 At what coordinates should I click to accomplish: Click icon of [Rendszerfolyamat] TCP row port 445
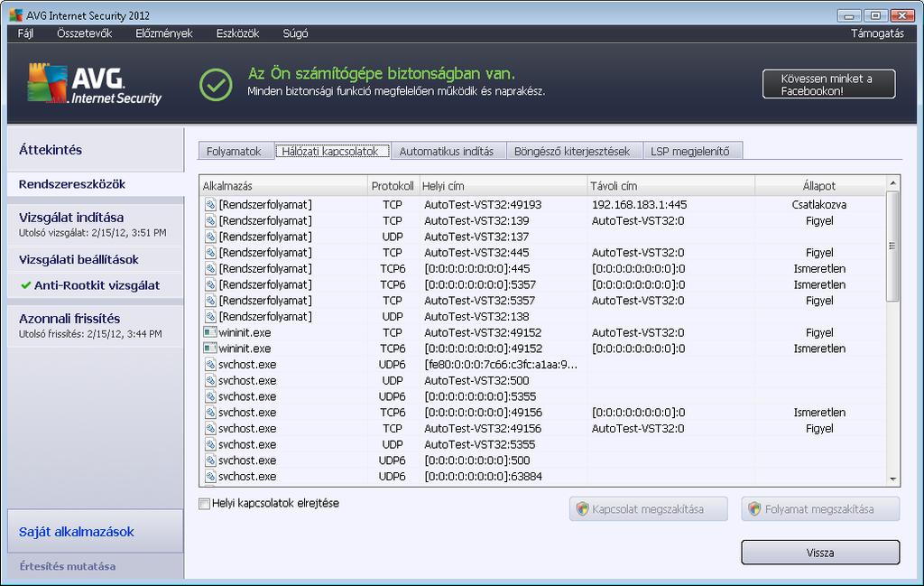[210, 252]
